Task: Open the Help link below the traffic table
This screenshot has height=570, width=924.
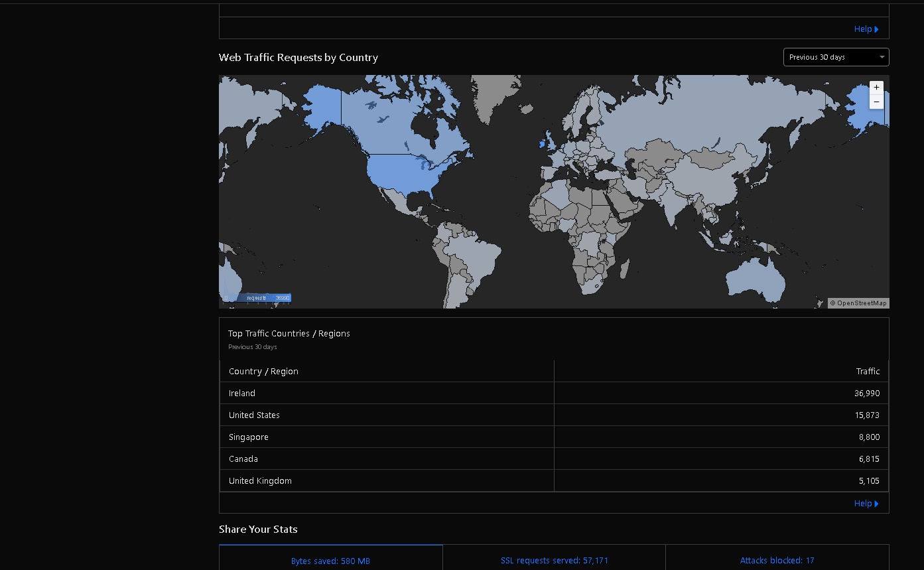Action: tap(866, 504)
